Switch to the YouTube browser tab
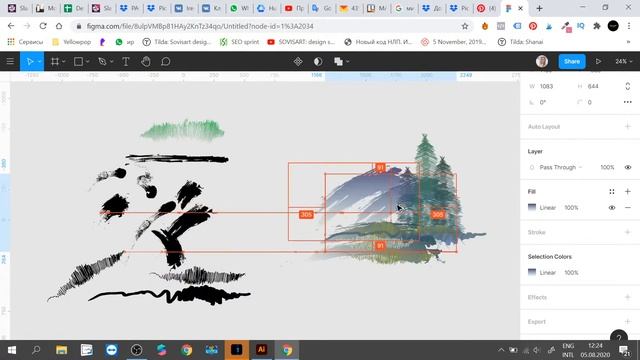Viewport: 640px width, 360px height. point(293,8)
